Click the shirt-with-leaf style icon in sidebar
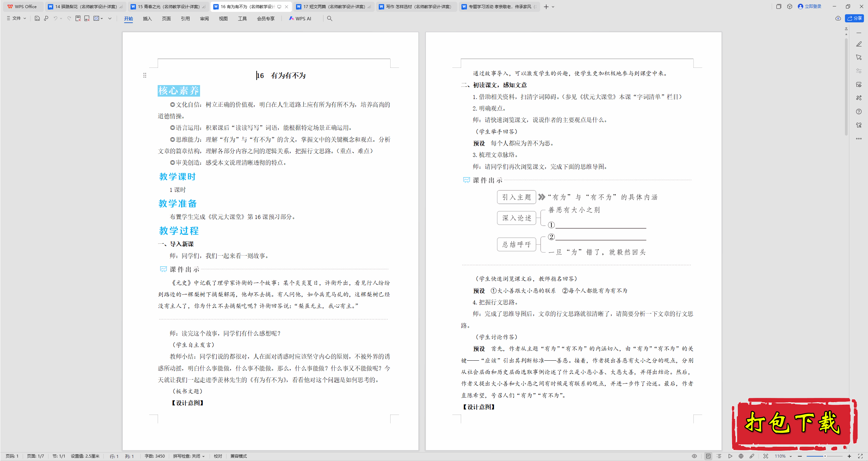The height and width of the screenshot is (461, 868). (x=859, y=84)
